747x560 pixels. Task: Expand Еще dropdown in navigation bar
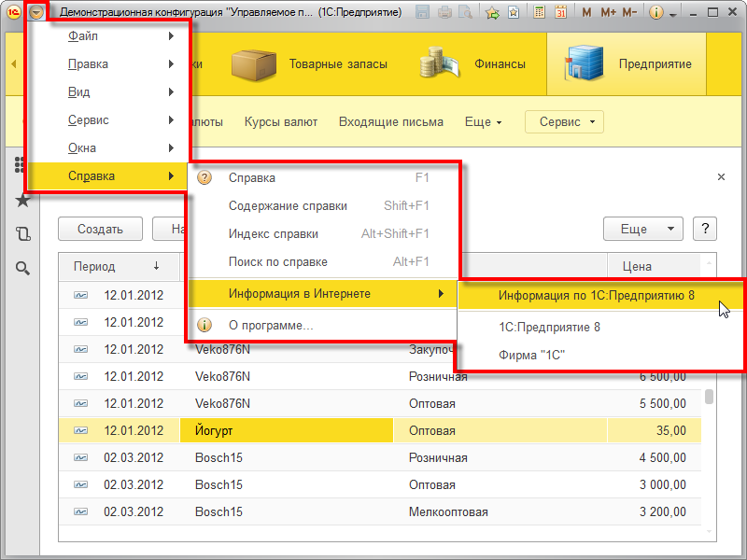pyautogui.click(x=483, y=122)
